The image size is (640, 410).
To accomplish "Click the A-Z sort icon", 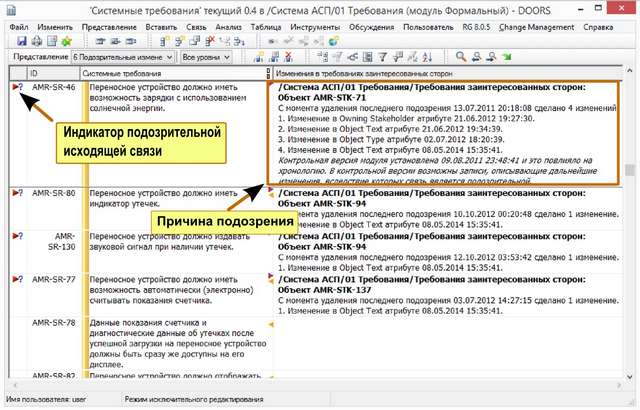I will 427,57.
